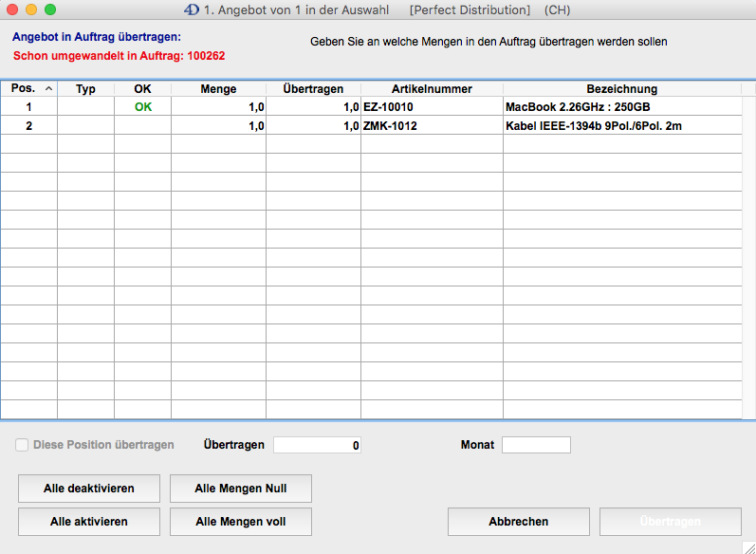The image size is (756, 554).
Task: Click the Alle deaktivieren button
Action: coord(89,489)
